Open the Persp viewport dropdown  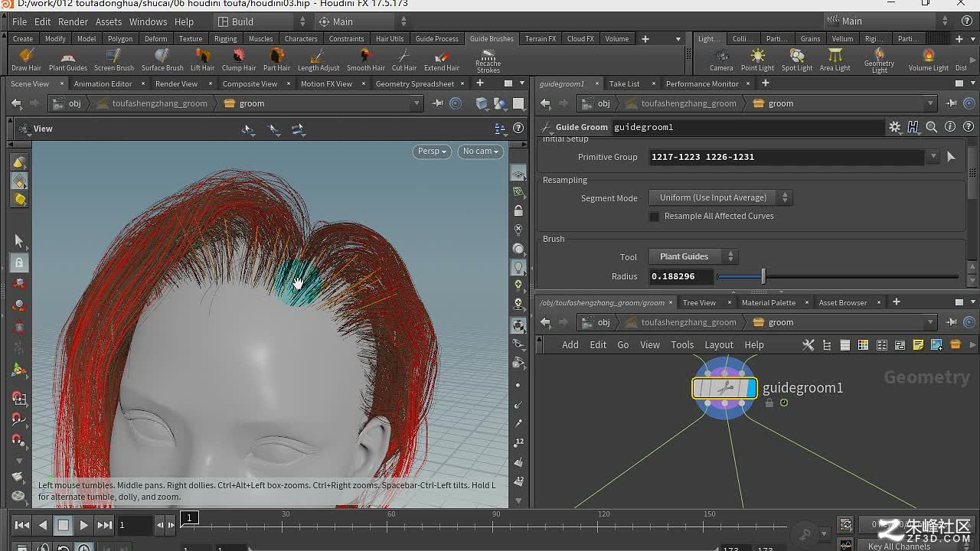click(x=432, y=152)
